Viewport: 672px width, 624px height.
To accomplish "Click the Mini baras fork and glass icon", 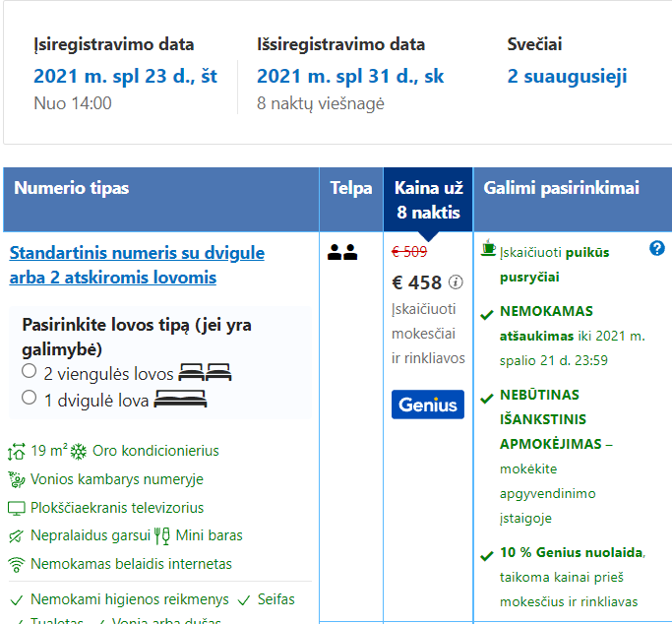I will pyautogui.click(x=162, y=535).
